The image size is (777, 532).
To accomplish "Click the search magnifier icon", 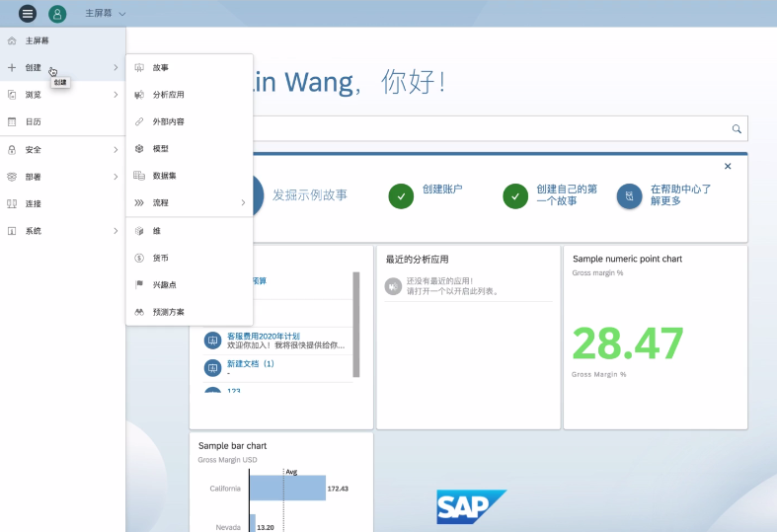I will pos(737,128).
